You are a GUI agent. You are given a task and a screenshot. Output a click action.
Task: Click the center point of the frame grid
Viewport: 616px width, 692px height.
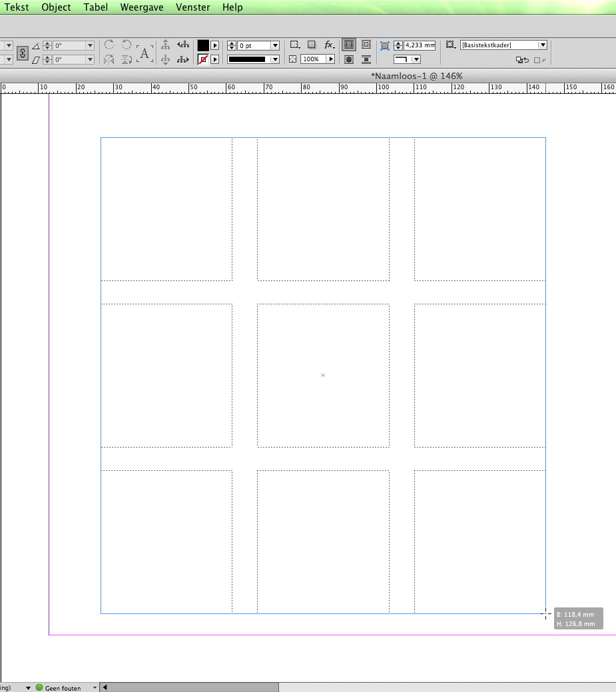click(323, 375)
